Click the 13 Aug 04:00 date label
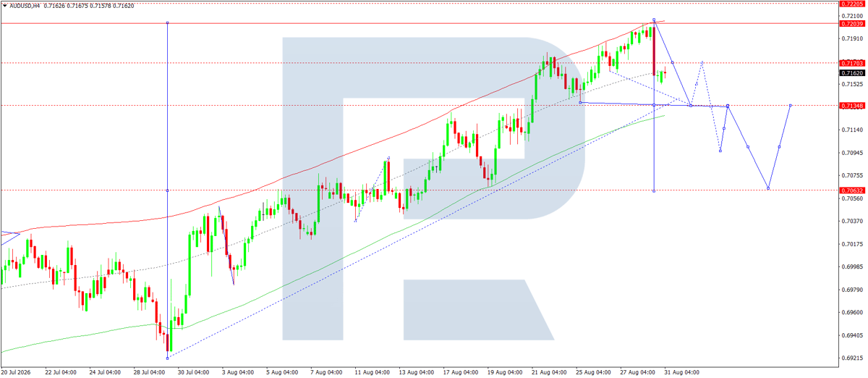The image size is (868, 378). click(417, 373)
